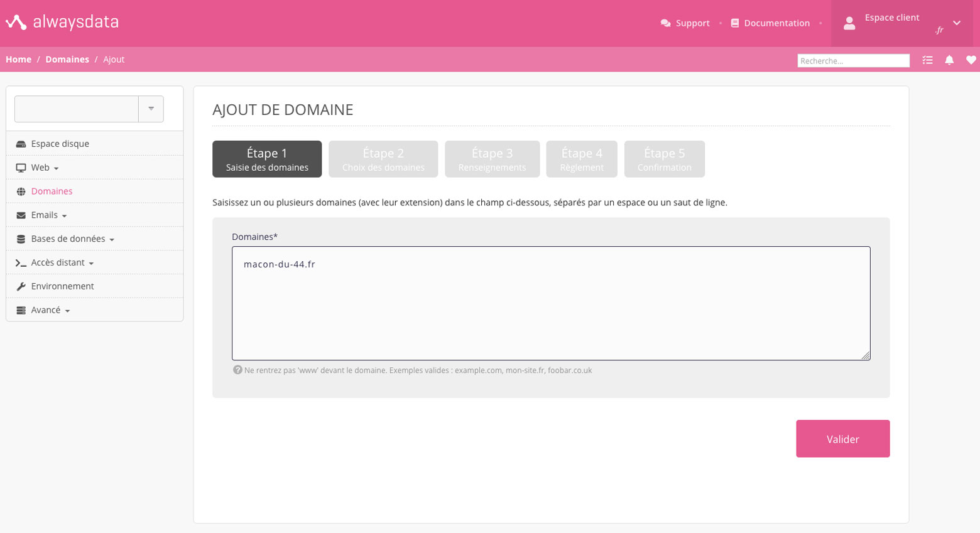Click the envelope icon beside Emails
The width and height of the screenshot is (980, 533).
point(21,215)
